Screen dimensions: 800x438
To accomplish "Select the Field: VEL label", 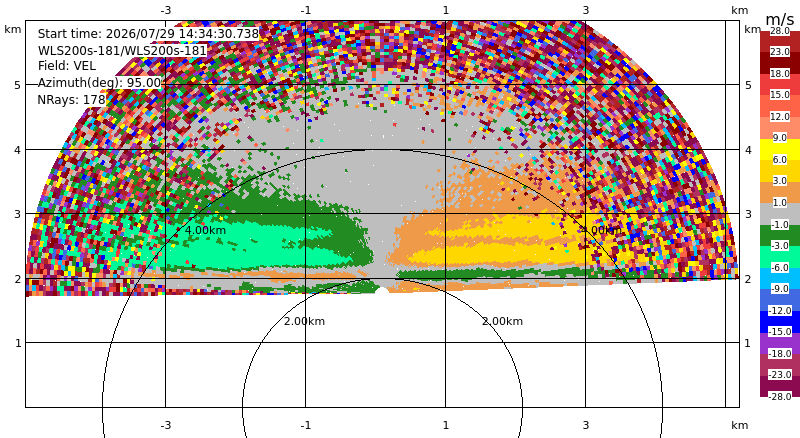I will pos(67,66).
